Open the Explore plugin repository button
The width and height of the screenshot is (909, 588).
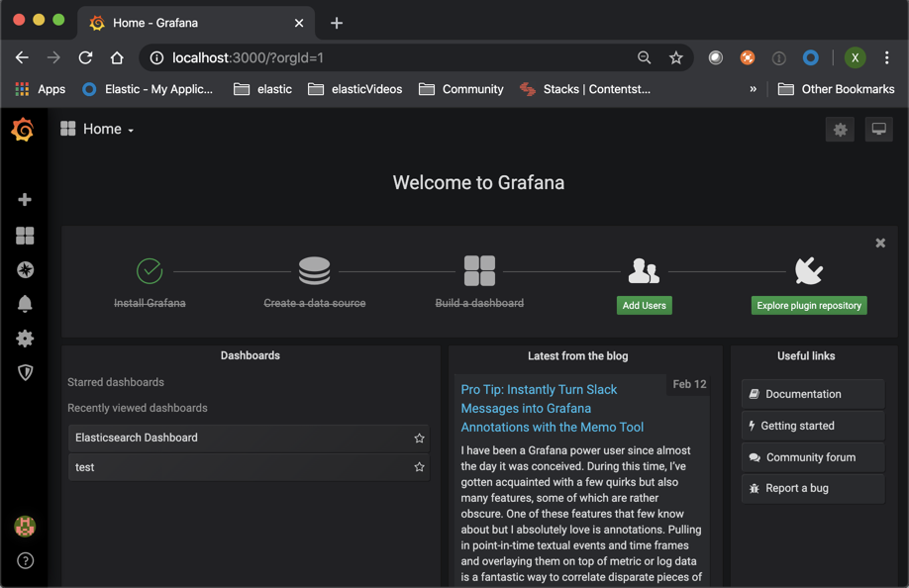[x=808, y=306]
